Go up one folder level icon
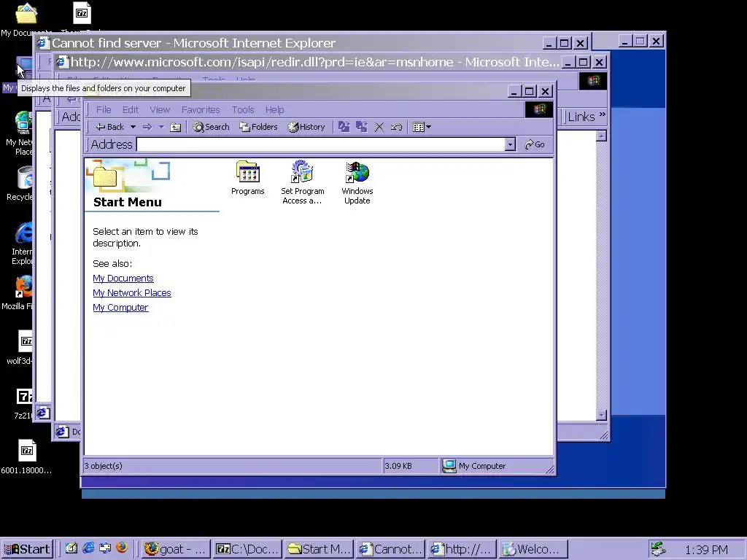The width and height of the screenshot is (747, 560). (x=175, y=127)
